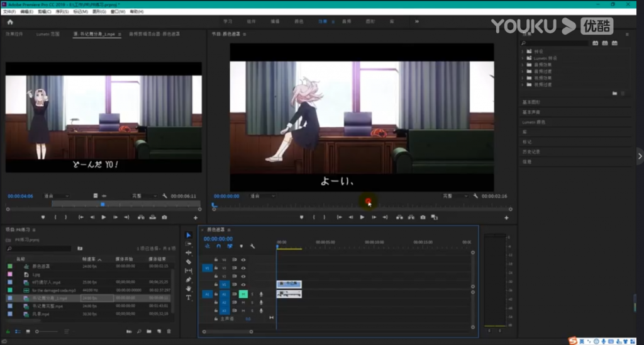The width and height of the screenshot is (644, 345).
Task: Expand the Lumetri presets folder in Effects
Action: coord(523,59)
